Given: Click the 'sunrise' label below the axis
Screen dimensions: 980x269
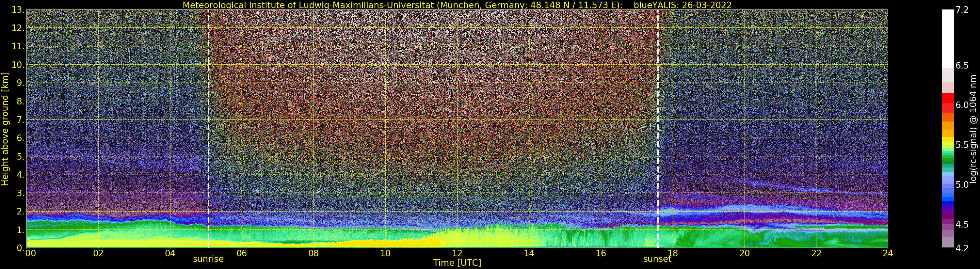Looking at the screenshot, I should coord(208,259).
